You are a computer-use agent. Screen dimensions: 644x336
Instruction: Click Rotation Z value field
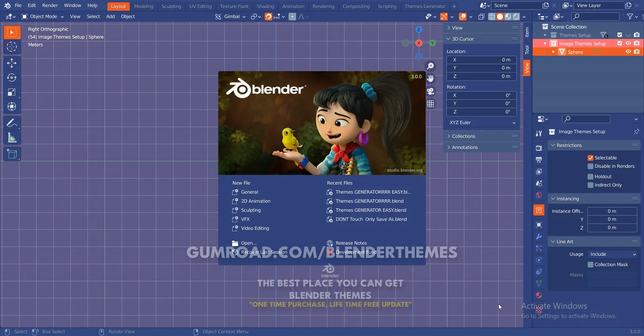click(482, 112)
